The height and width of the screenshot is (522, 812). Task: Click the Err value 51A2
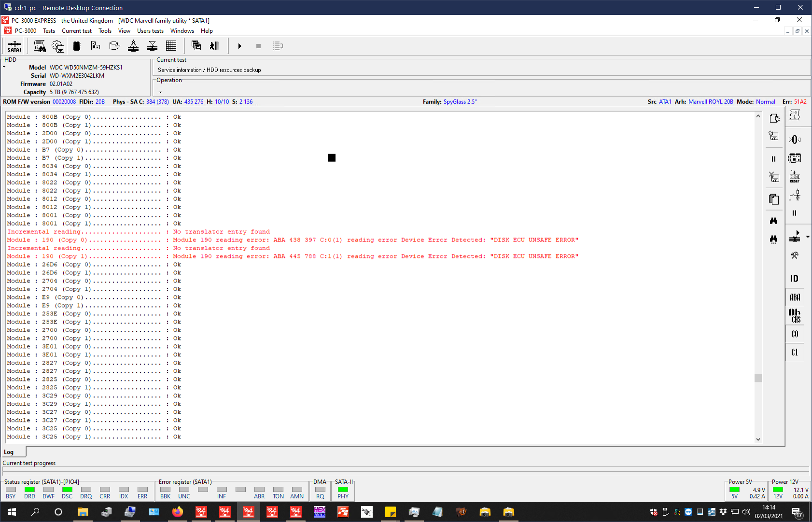click(x=800, y=102)
